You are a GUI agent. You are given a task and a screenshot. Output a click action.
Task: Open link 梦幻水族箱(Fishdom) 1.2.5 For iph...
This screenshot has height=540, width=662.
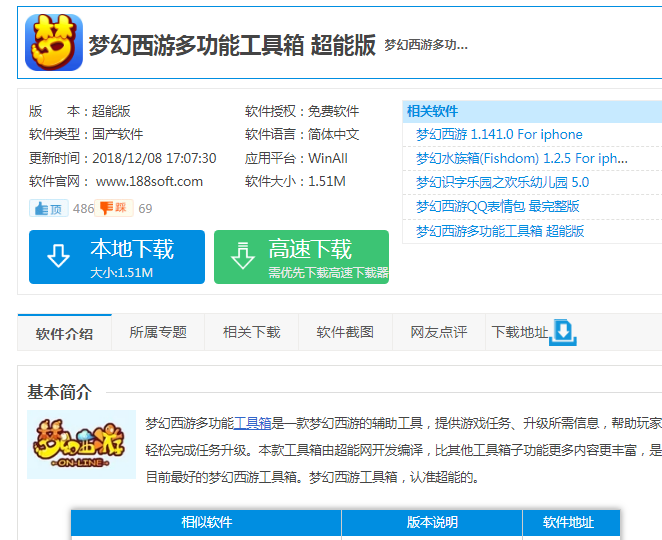coord(522,159)
